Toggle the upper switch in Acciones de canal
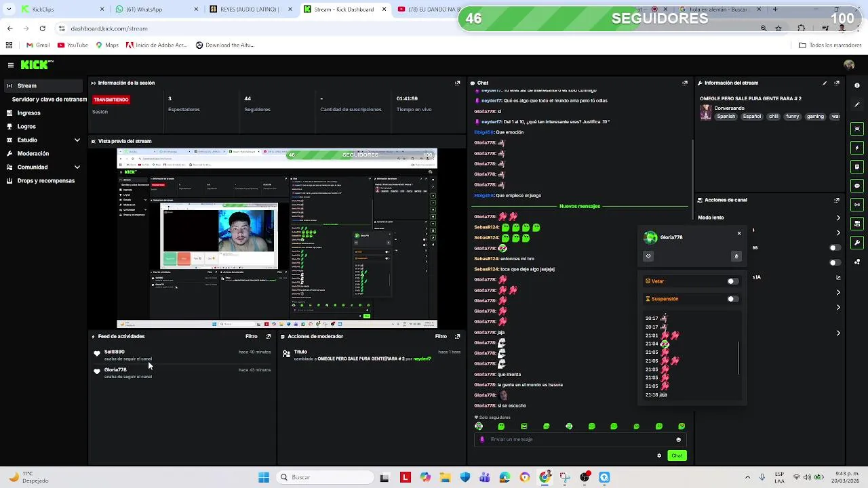This screenshot has height=488, width=868. click(x=835, y=247)
